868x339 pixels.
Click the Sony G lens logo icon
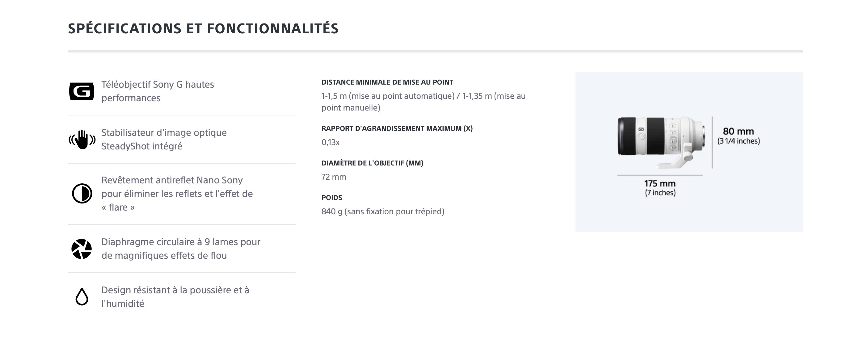point(82,91)
